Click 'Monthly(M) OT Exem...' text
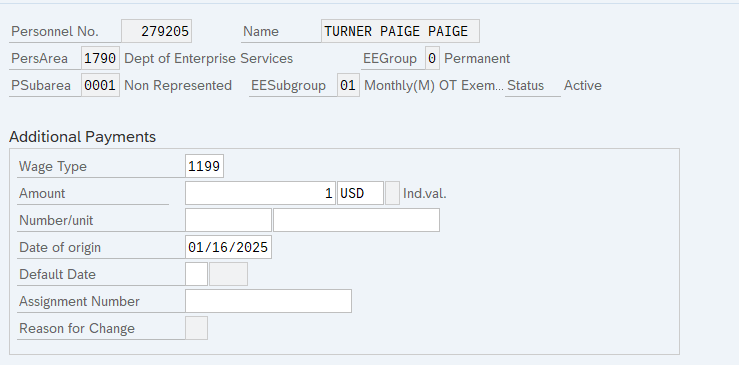 (434, 85)
